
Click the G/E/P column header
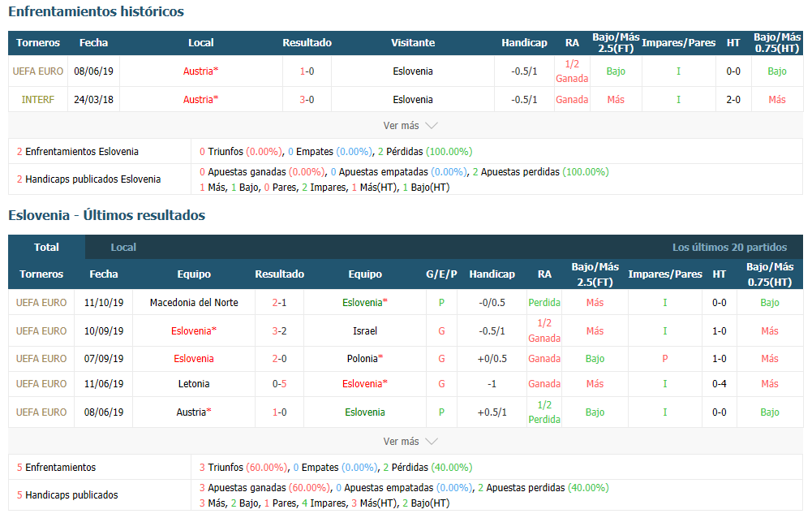442,274
